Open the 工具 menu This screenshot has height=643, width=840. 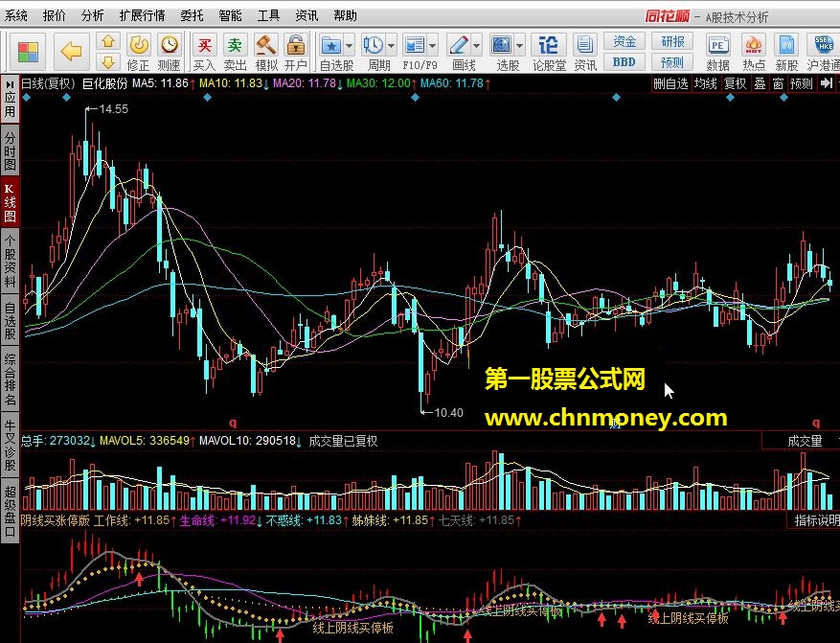[268, 15]
